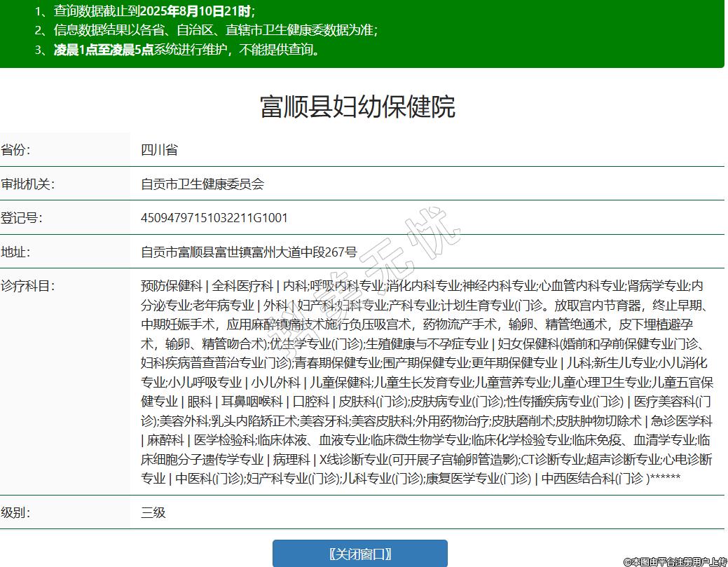This screenshot has width=728, height=567.
Task: Click the address 自贡市富顺县富世镇富州大道中段267号
Action: pyautogui.click(x=249, y=252)
